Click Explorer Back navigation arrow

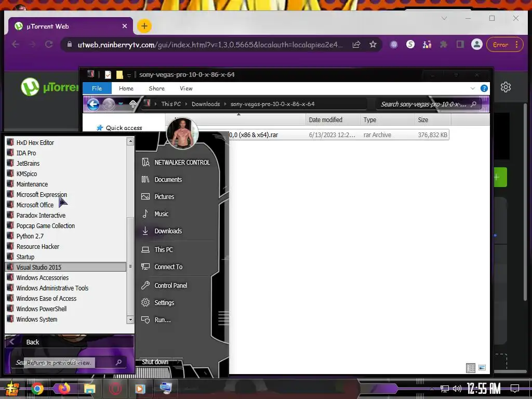[94, 104]
